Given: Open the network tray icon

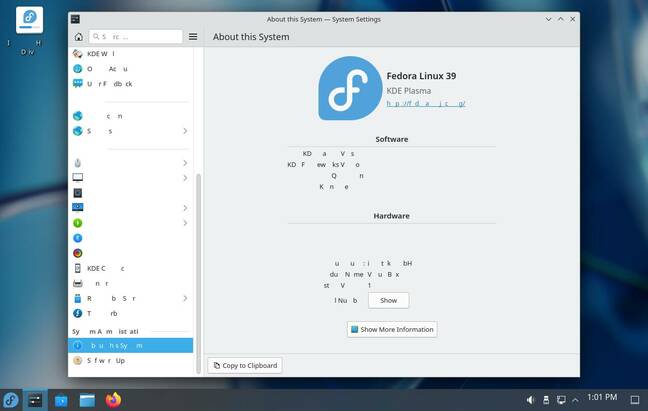Looking at the screenshot, I should (x=561, y=400).
